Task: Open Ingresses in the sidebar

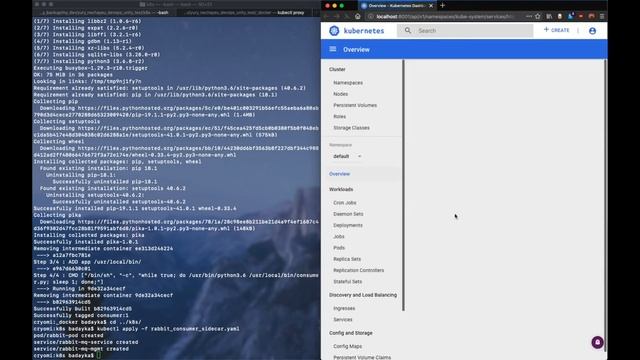Action: click(x=344, y=309)
